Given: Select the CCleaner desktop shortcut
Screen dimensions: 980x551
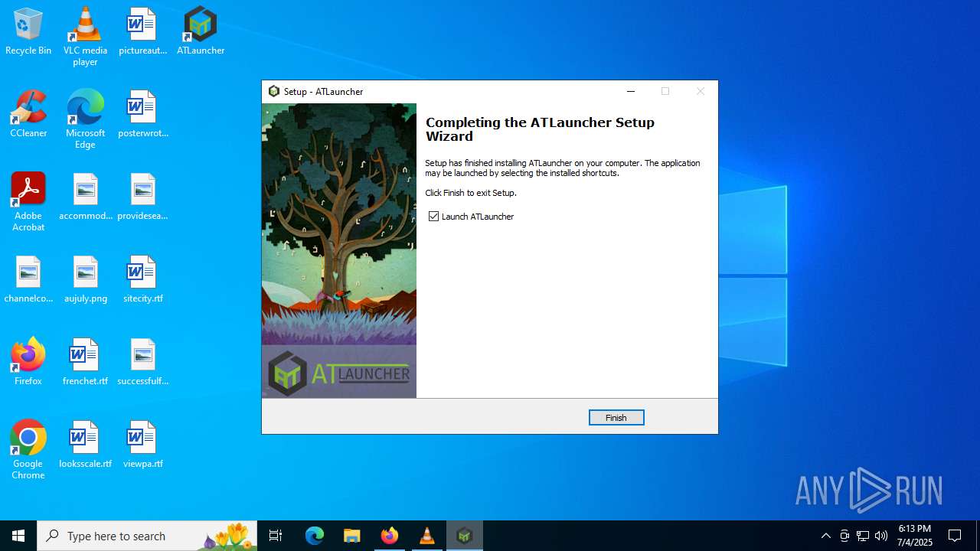Looking at the screenshot, I should (28, 115).
